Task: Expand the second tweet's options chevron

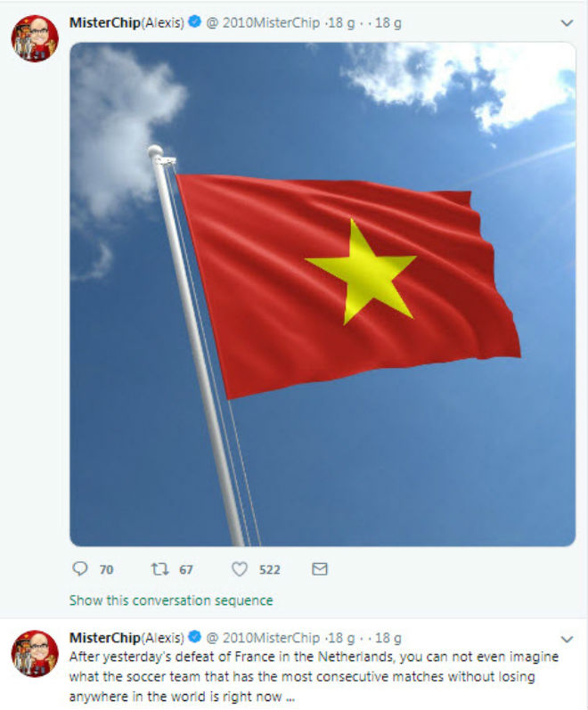Action: [568, 639]
